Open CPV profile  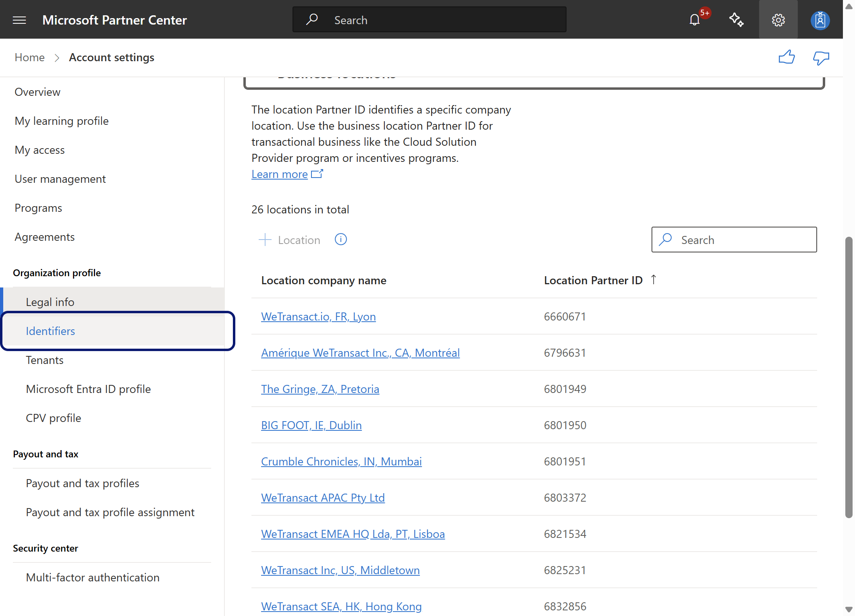[54, 418]
